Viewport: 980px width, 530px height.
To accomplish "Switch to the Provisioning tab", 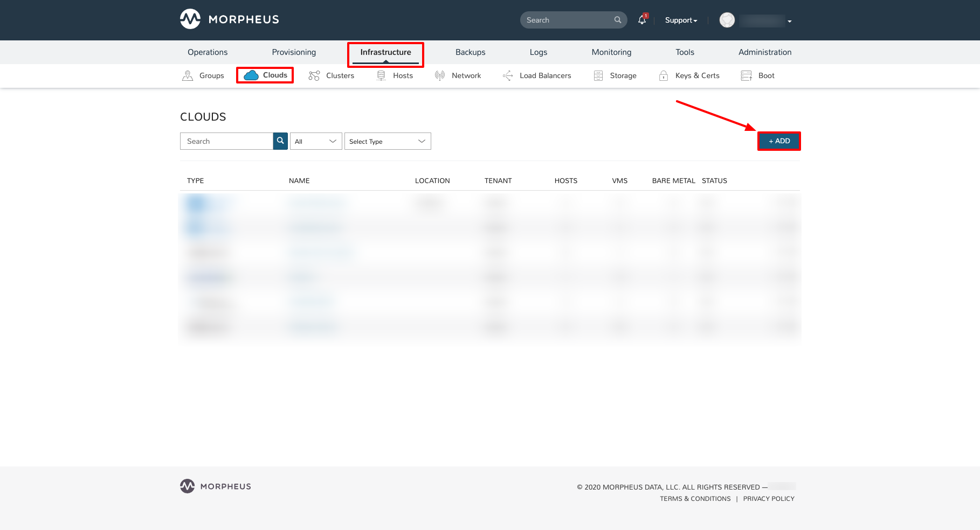I will point(294,52).
